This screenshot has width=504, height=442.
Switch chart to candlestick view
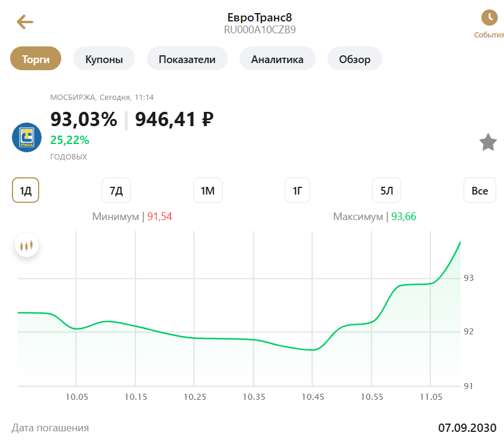[27, 246]
